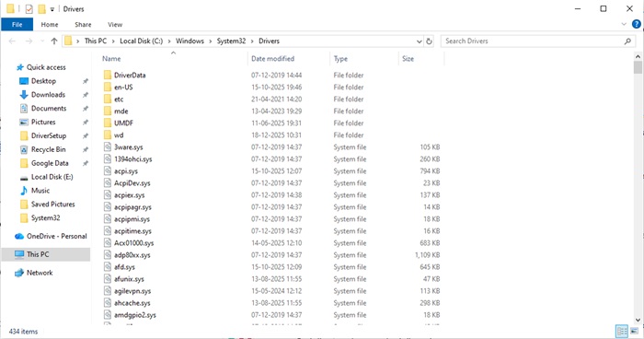Screen dimensions: 644x339
Task: Select This PC in navigation pane
Action: (38, 254)
